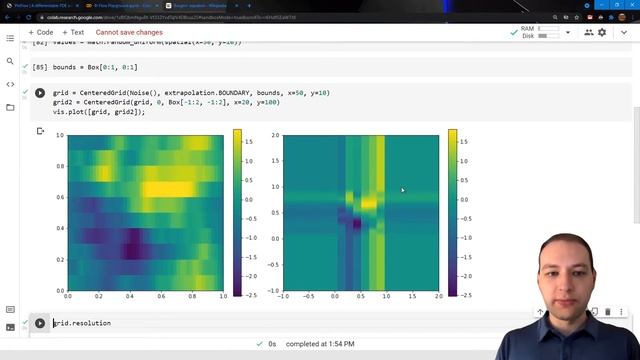
Task: Zoom using the address bar magnifier icon
Action: click(x=555, y=18)
